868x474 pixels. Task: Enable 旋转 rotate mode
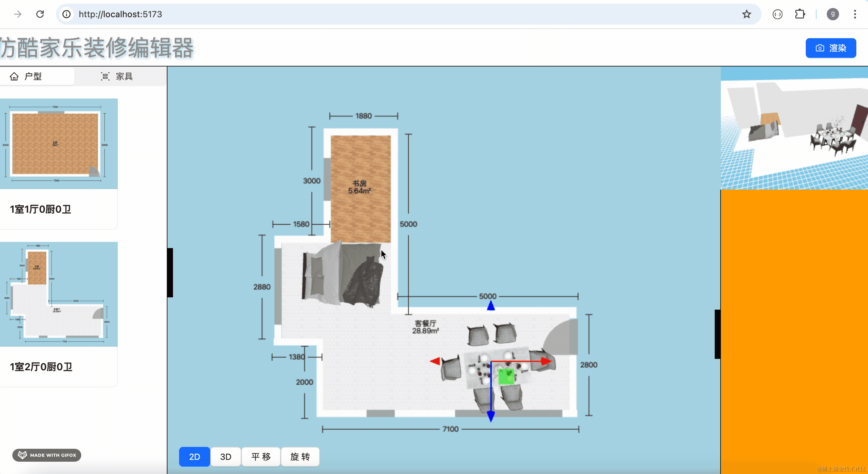[x=300, y=456]
